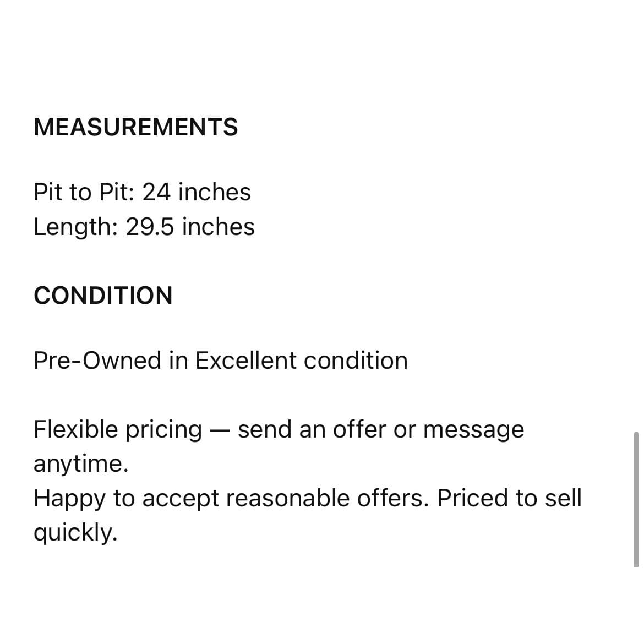Click 'send an offer or message' text
644x644 pixels.
tap(381, 430)
